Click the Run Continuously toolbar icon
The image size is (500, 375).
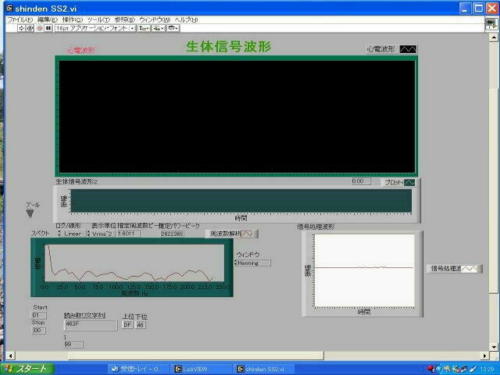(30, 28)
